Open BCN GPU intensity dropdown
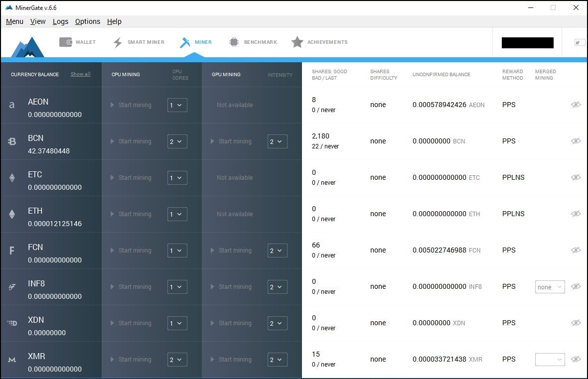The height and width of the screenshot is (379, 588). [277, 141]
